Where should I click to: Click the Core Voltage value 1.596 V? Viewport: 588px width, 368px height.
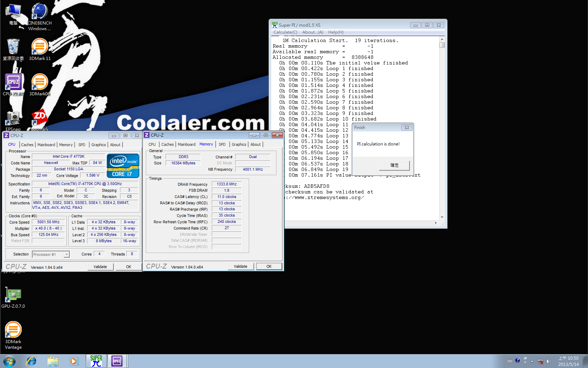coord(93,176)
